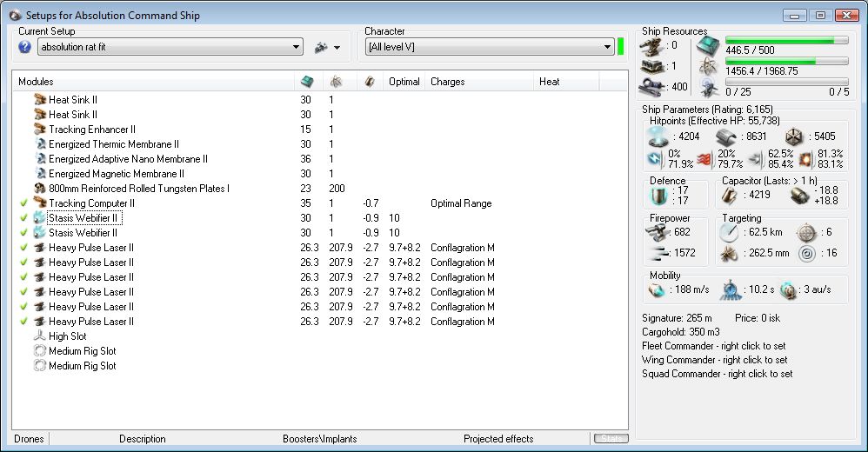Click the Stats button
The width and height of the screenshot is (868, 452).
click(x=611, y=439)
